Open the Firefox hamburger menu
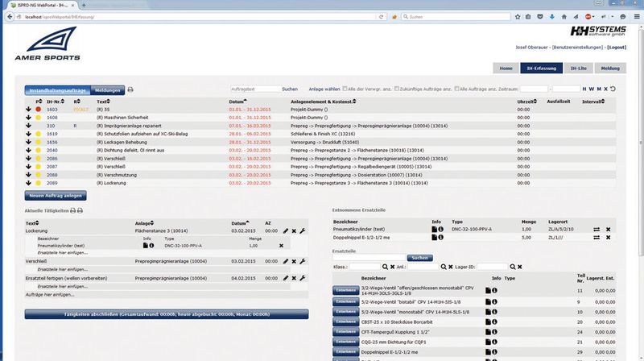This screenshot has width=644, height=361. click(637, 17)
